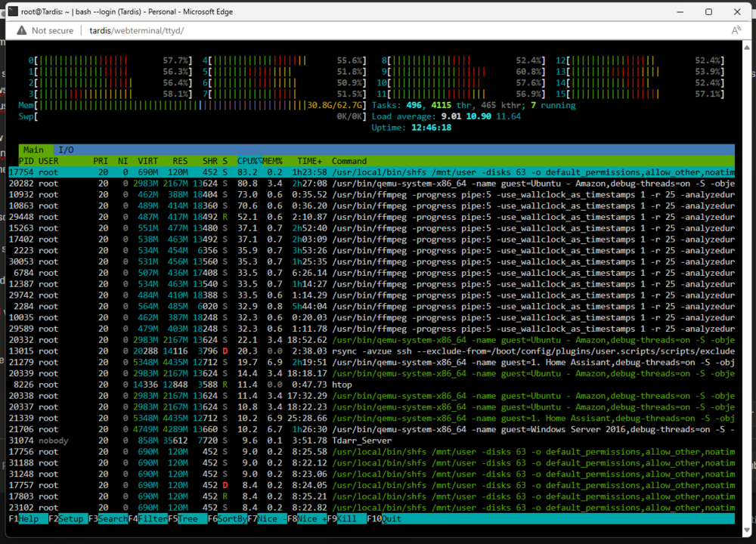The image size is (756, 544).
Task: Toggle F5 Tree view
Action: [x=187, y=519]
